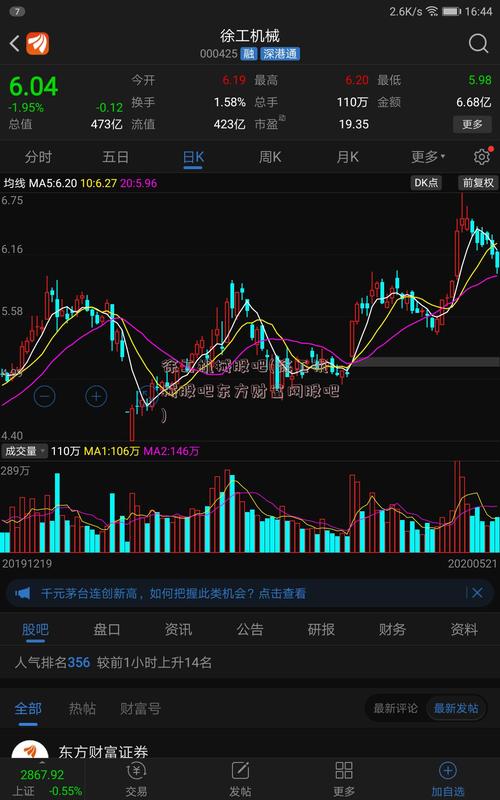Select 财富号 filter
The width and height of the screenshot is (500, 800).
[140, 708]
